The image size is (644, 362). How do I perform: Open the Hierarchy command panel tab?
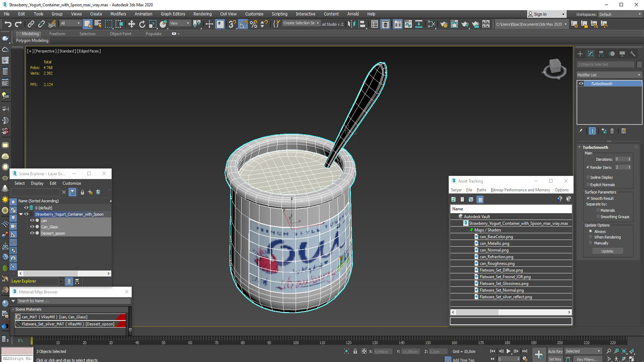coord(601,54)
